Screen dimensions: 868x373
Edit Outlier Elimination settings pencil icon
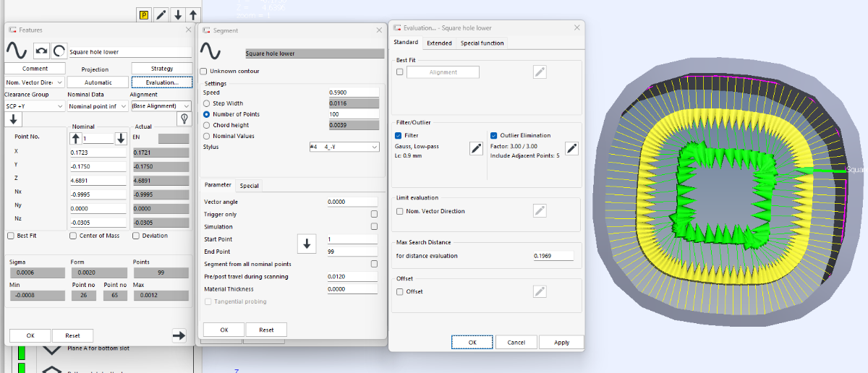click(x=571, y=148)
